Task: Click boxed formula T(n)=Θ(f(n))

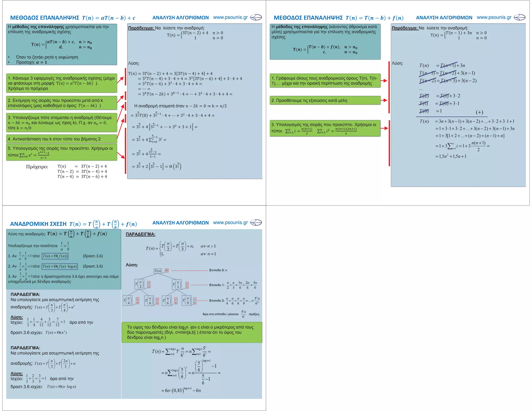Action: (x=55, y=256)
